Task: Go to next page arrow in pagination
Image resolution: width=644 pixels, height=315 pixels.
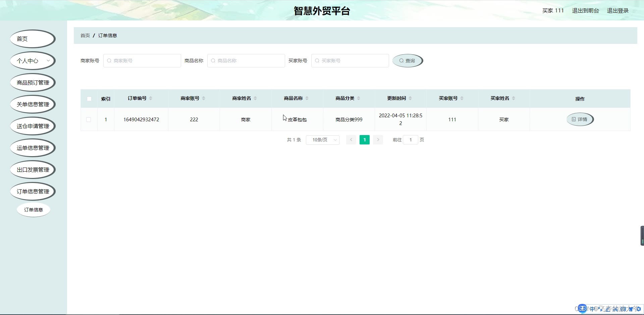Action: [378, 140]
